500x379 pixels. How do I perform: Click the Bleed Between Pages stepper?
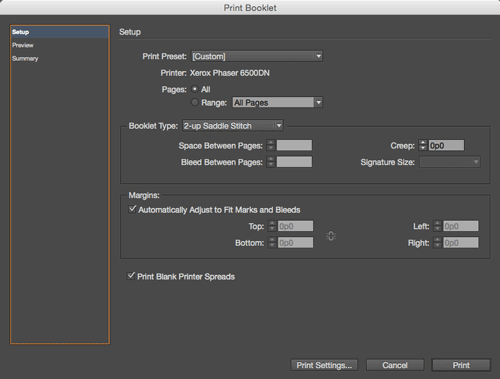pos(271,162)
